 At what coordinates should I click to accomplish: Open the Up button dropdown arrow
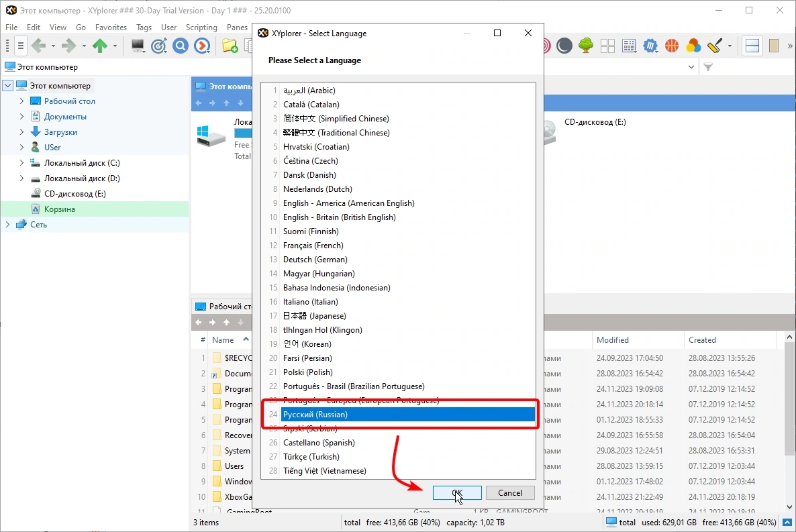pyautogui.click(x=115, y=46)
